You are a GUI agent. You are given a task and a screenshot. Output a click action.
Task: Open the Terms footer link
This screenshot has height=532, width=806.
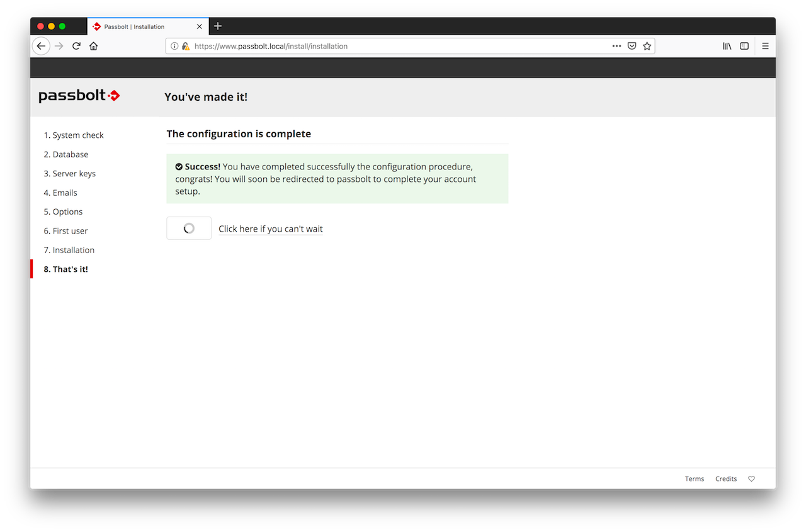[x=695, y=479]
